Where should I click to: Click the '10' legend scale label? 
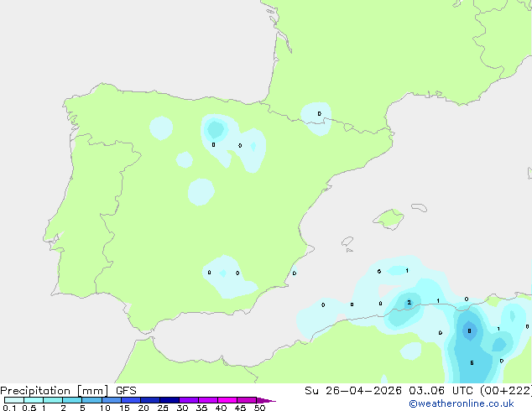105,408
